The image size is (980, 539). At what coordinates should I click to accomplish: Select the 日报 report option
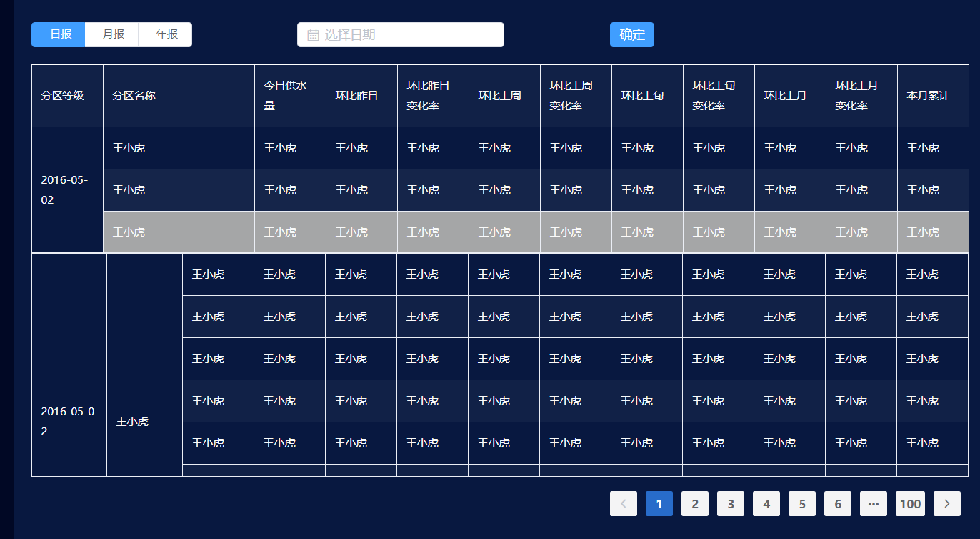point(59,34)
